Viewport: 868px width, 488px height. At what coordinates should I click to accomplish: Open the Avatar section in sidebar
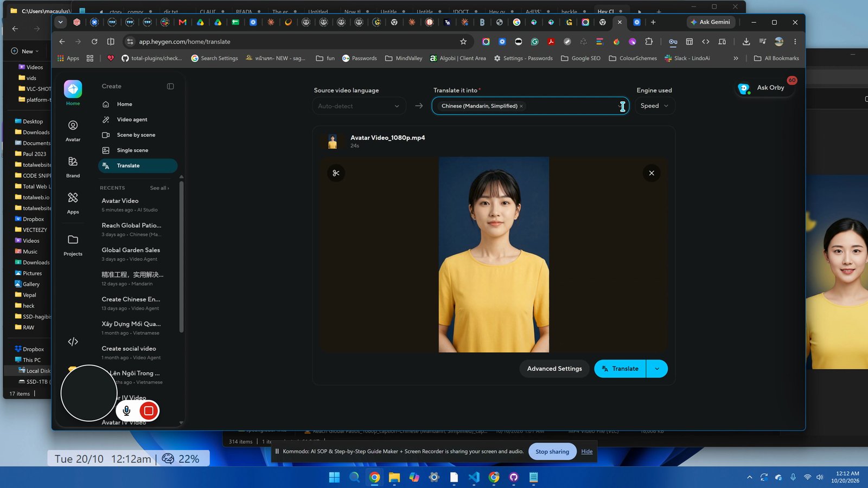(73, 131)
